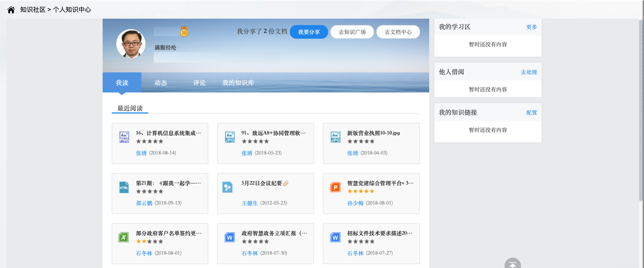Image resolution: width=644 pixels, height=268 pixels.
Task: Click the PNG file icon of 计算机信息系统集成
Action: 124,137
